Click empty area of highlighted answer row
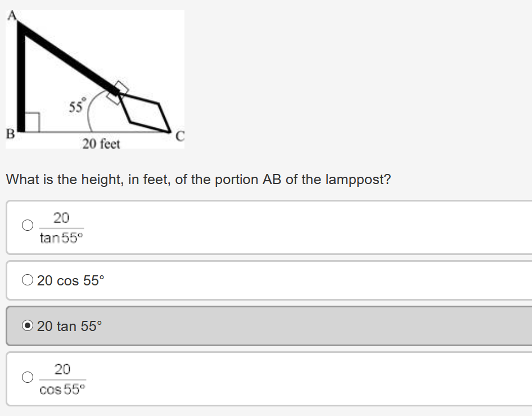 click(337, 326)
